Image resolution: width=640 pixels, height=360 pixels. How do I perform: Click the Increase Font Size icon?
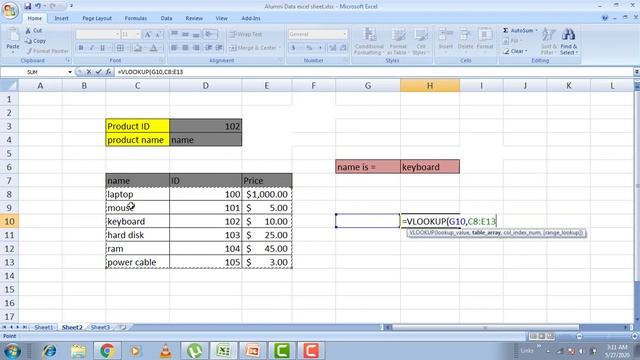click(148, 34)
